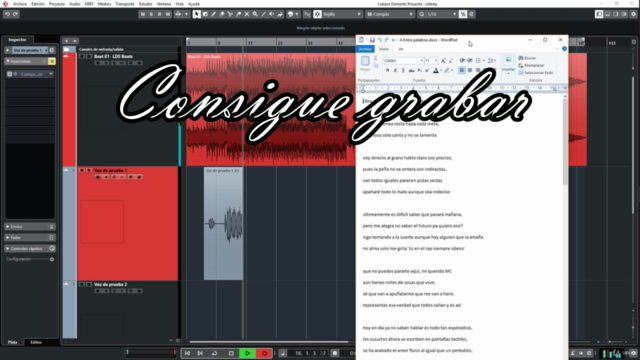Image resolution: width=640 pixels, height=360 pixels.
Task: Click the Undo arrow in Cubase toolbar
Action: (7, 14)
